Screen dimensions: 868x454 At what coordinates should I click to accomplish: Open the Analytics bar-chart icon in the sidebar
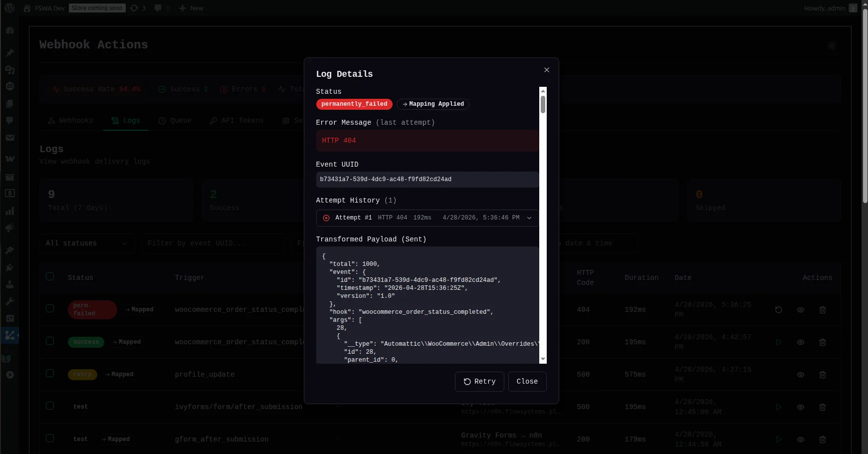coord(9,211)
